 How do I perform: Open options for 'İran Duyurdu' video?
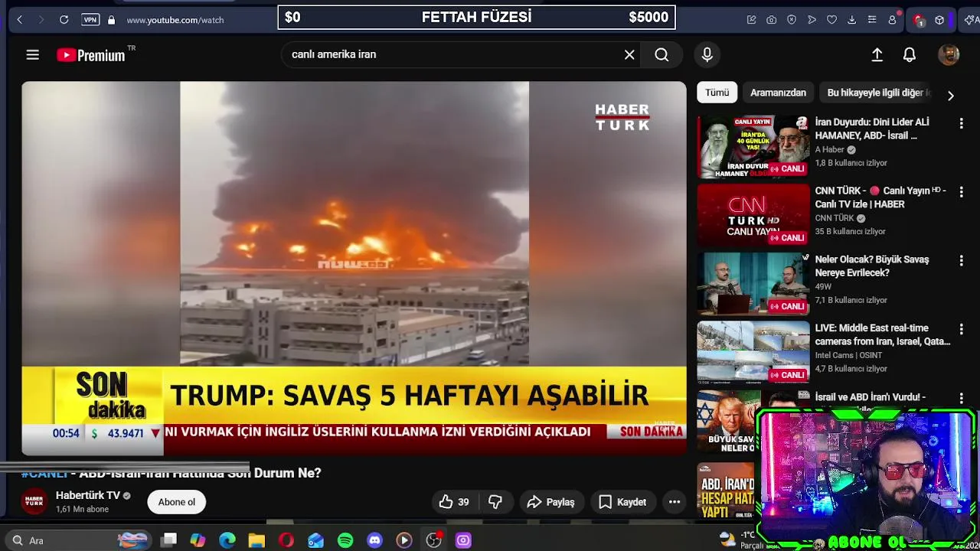pyautogui.click(x=961, y=123)
